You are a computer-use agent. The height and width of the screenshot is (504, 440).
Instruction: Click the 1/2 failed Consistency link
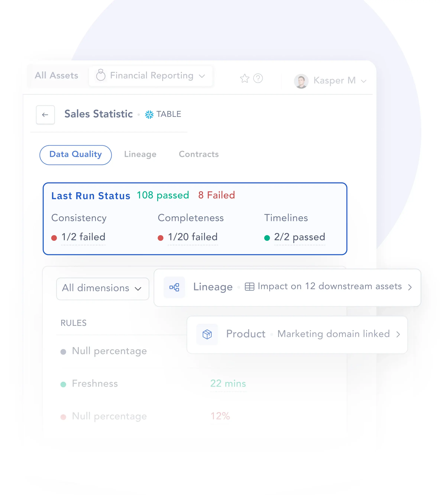pyautogui.click(x=83, y=237)
